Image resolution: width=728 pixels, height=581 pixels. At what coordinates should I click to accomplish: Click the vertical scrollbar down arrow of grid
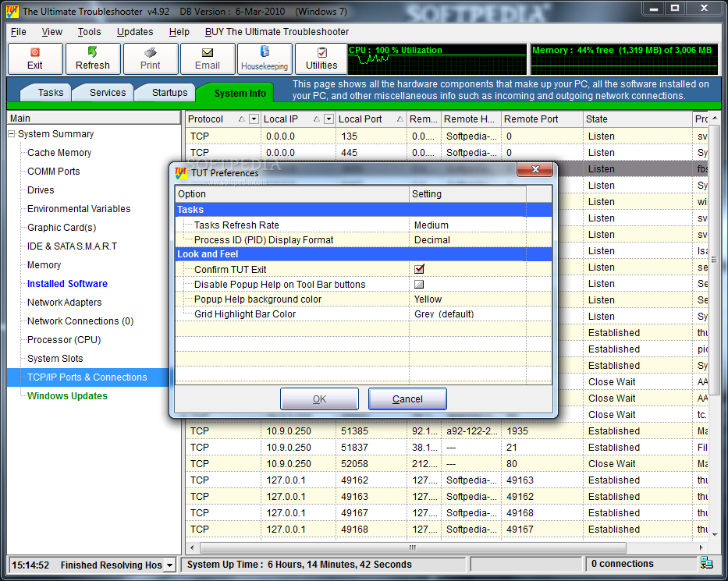coord(714,534)
